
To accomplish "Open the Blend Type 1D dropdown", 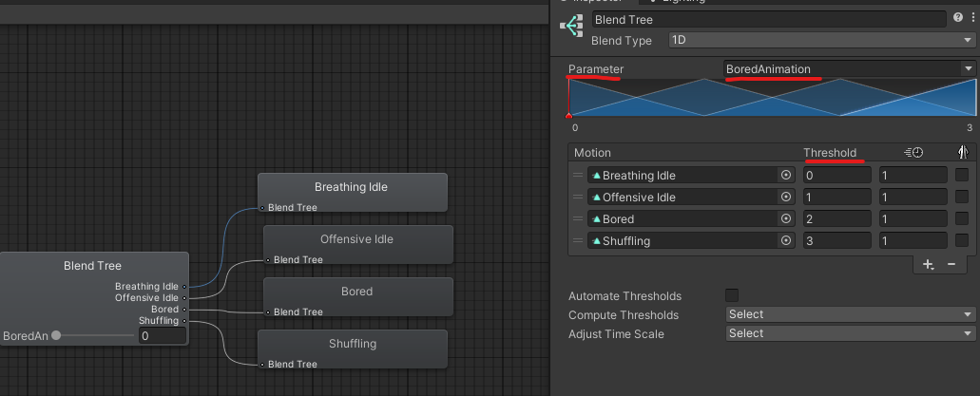I will 821,40.
